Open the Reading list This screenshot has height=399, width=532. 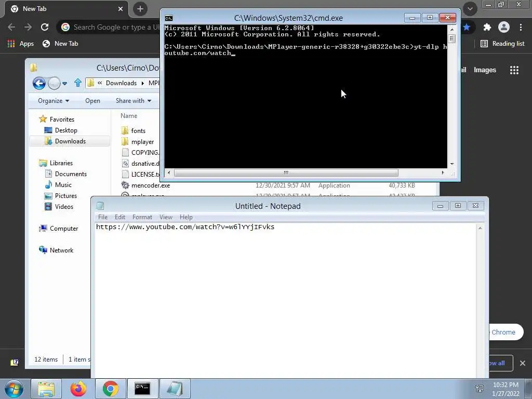coord(502,44)
